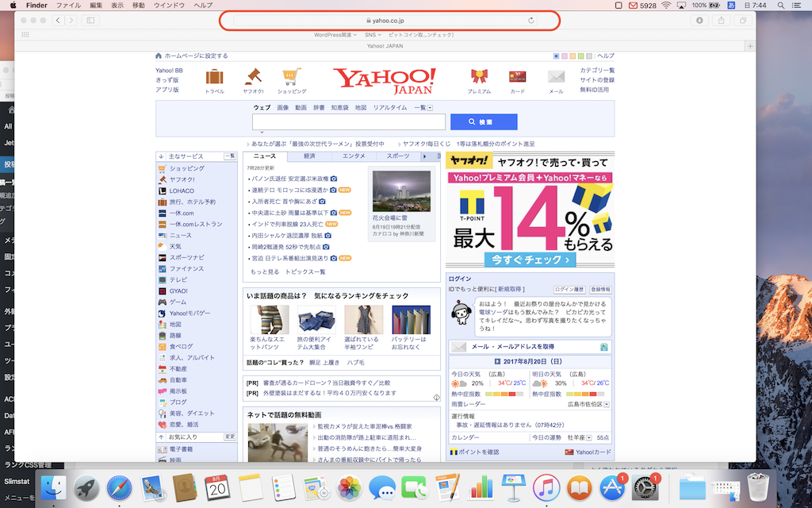Open the ネットで話題の無料動画 video thumbnail
This screenshot has height=508, width=812.
pos(278,443)
